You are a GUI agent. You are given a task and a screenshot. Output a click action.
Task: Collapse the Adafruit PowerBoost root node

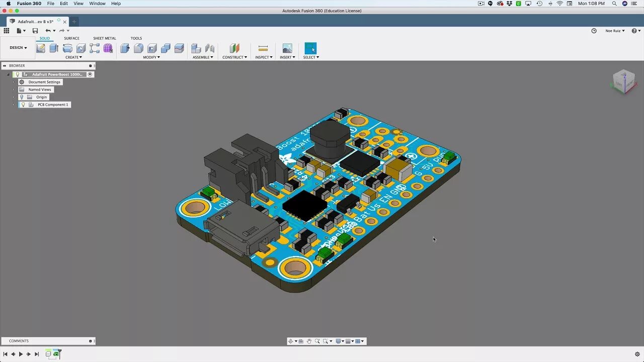click(8, 74)
